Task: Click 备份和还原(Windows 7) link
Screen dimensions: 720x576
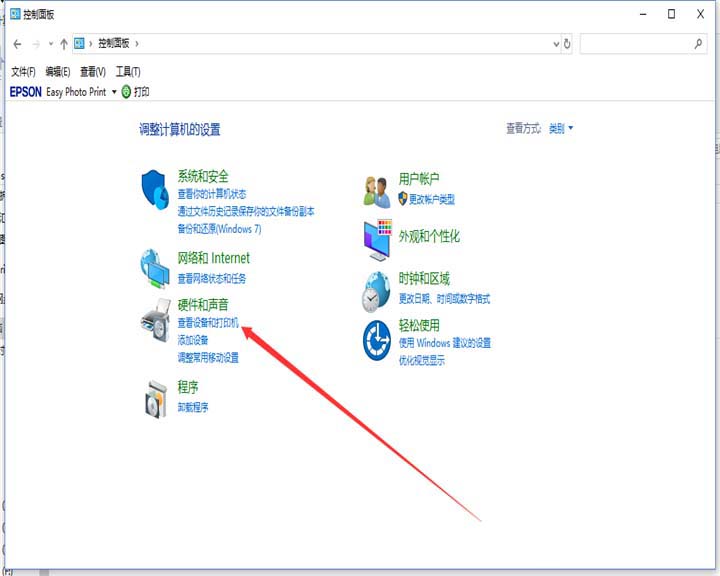Action: pos(219,229)
